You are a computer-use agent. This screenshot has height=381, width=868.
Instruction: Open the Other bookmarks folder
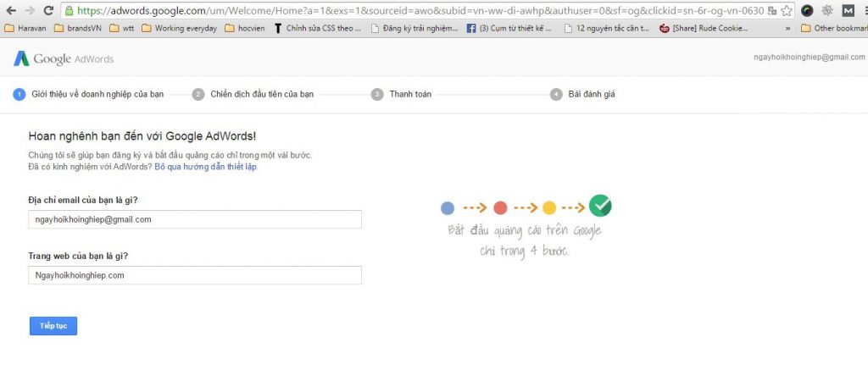834,28
